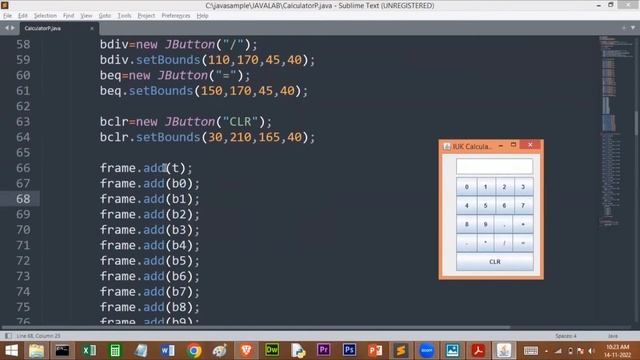Viewport: 640px width, 360px height.
Task: Launch Photoshop from the taskbar
Action: (349, 350)
